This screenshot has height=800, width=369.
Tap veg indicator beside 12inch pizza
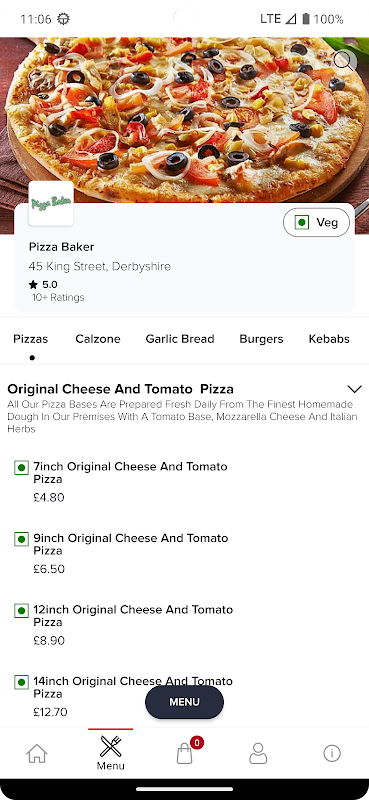click(x=21, y=610)
